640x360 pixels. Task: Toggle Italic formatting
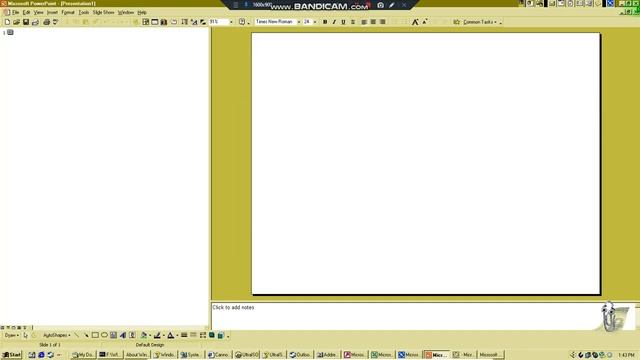coord(334,22)
